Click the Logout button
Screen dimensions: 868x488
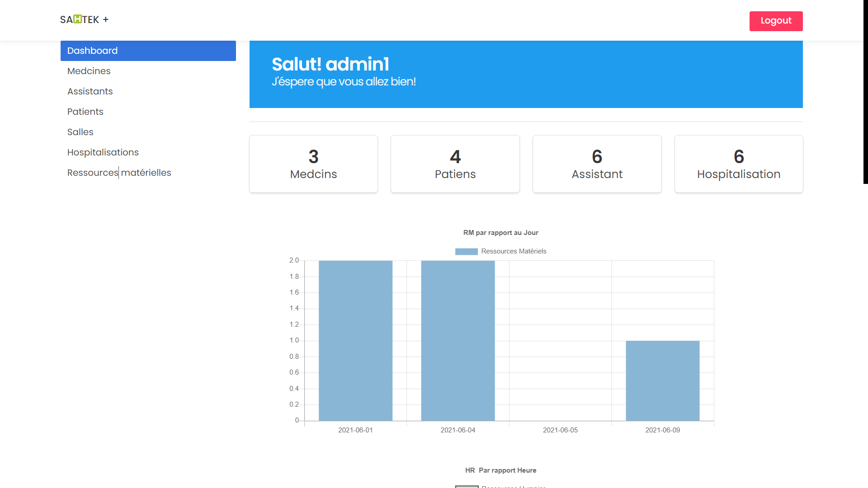pos(776,21)
